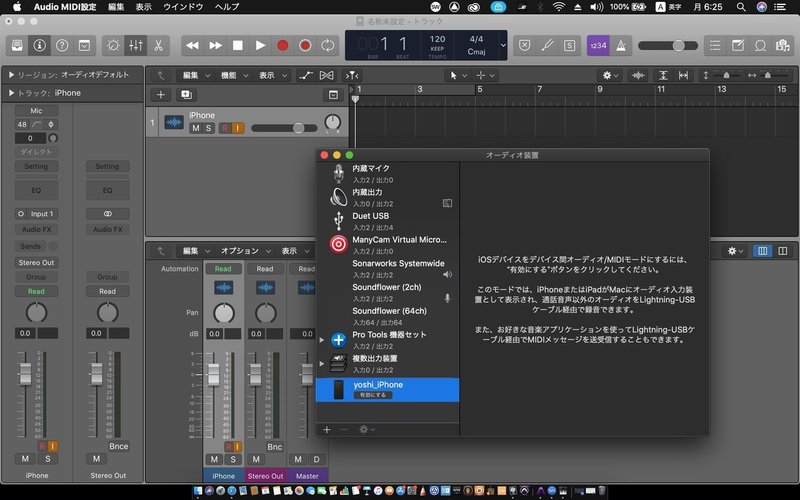This screenshot has width=800, height=500.
Task: Adjust the master volume slider in toolbar
Action: (668, 45)
